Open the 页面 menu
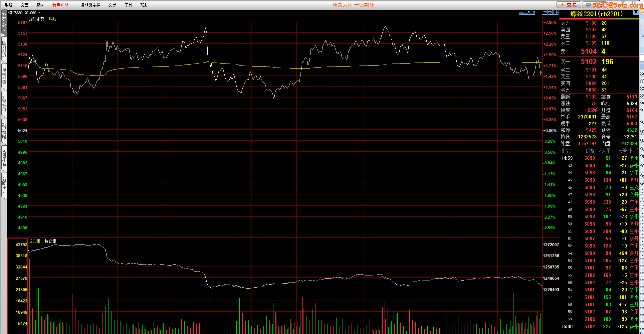Viewport: 644px width, 334px height. point(25,5)
